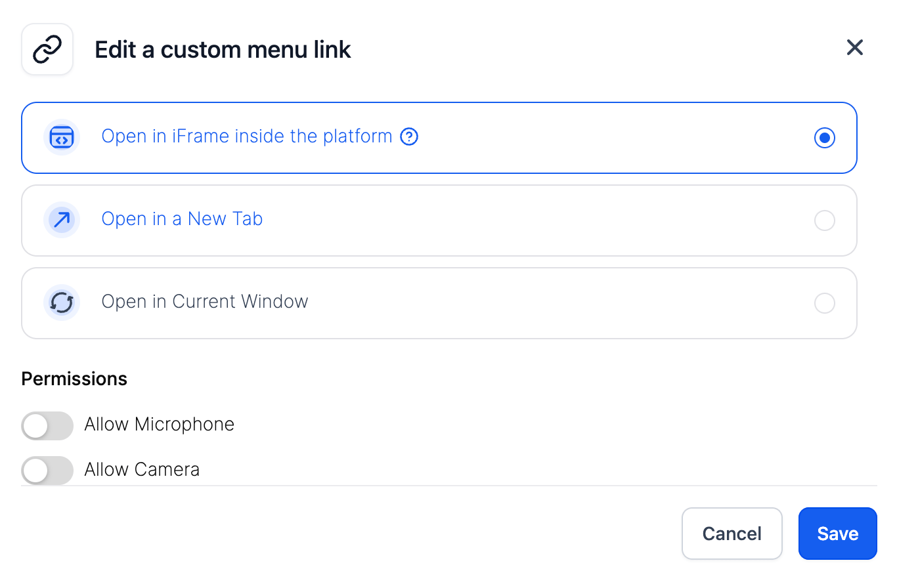This screenshot has width=897, height=588.
Task: Select the iFrame inside the platform radio button
Action: pos(824,138)
